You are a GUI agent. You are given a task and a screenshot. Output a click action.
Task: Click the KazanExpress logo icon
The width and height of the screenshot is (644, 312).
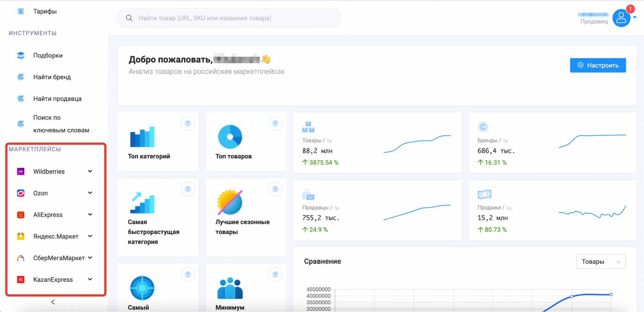point(21,279)
